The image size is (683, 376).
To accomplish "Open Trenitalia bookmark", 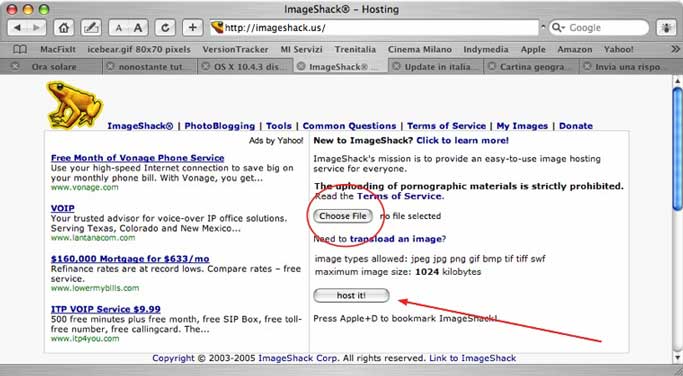I will click(x=355, y=49).
